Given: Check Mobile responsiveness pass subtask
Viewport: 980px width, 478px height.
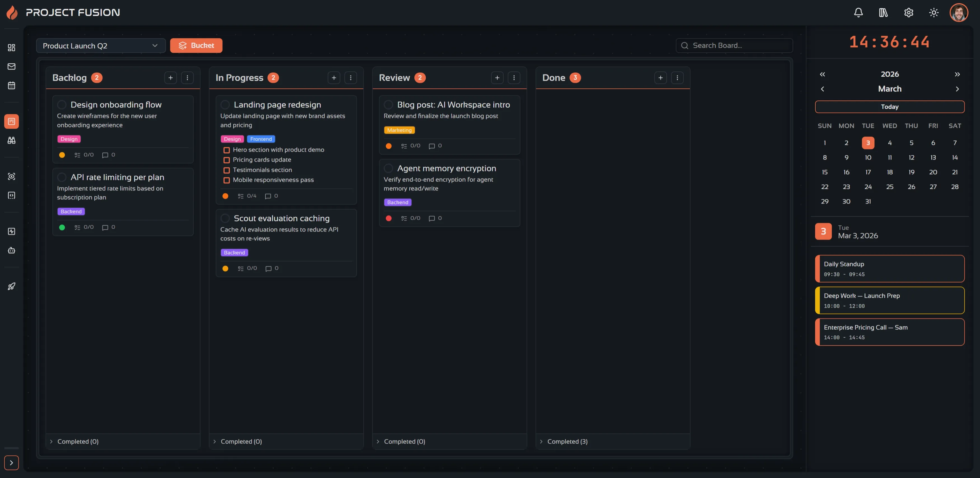Looking at the screenshot, I should coord(226,180).
